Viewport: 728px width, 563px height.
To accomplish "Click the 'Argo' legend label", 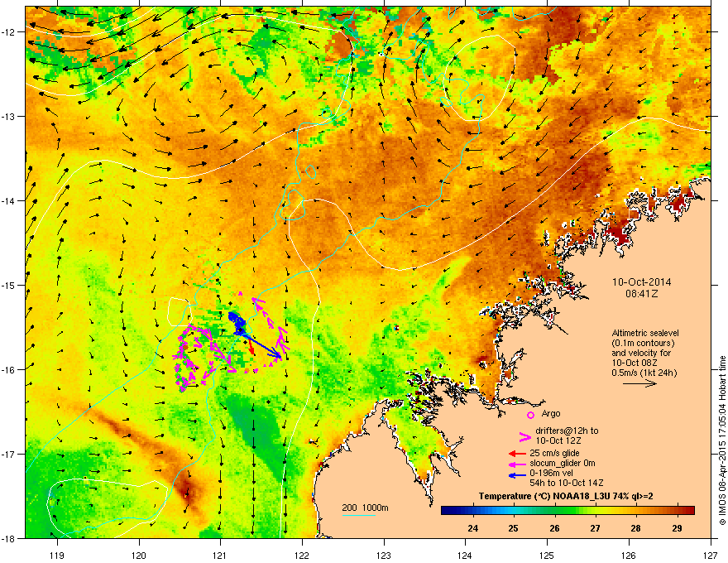I will (551, 413).
